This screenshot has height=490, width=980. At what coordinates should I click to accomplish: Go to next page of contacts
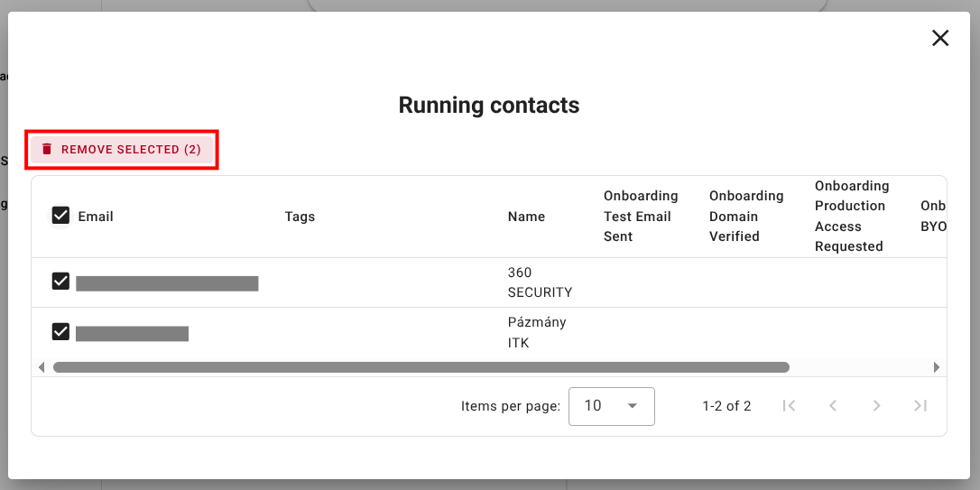click(876, 405)
